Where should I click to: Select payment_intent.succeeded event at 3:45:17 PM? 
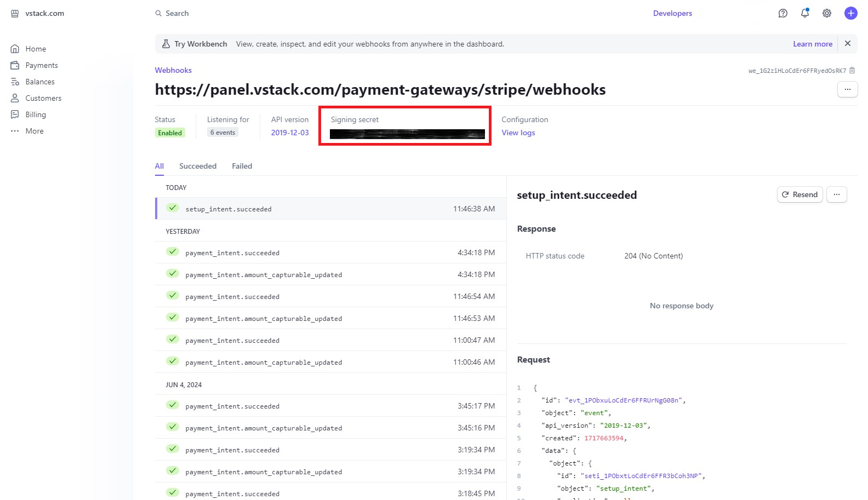(331, 406)
